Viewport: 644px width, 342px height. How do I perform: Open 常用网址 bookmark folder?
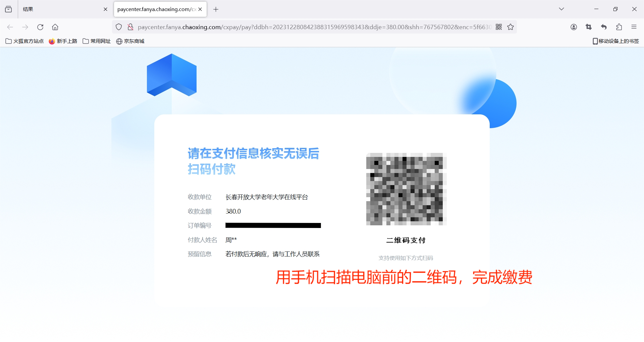(x=97, y=41)
